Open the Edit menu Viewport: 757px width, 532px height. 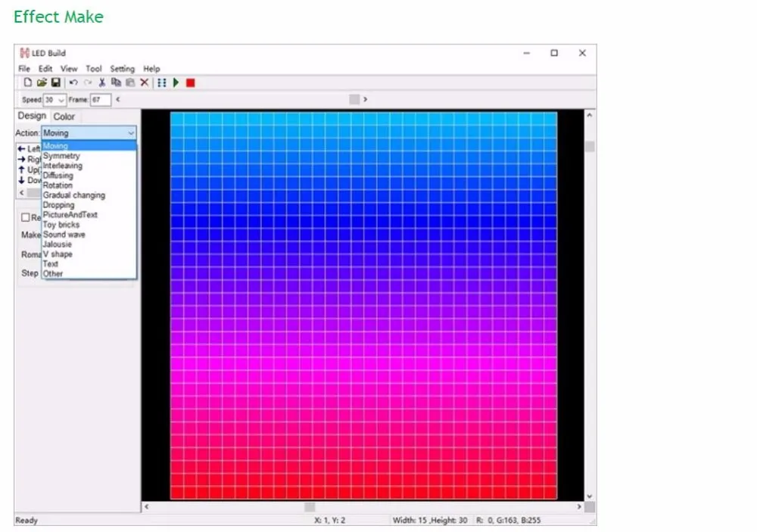coord(45,69)
